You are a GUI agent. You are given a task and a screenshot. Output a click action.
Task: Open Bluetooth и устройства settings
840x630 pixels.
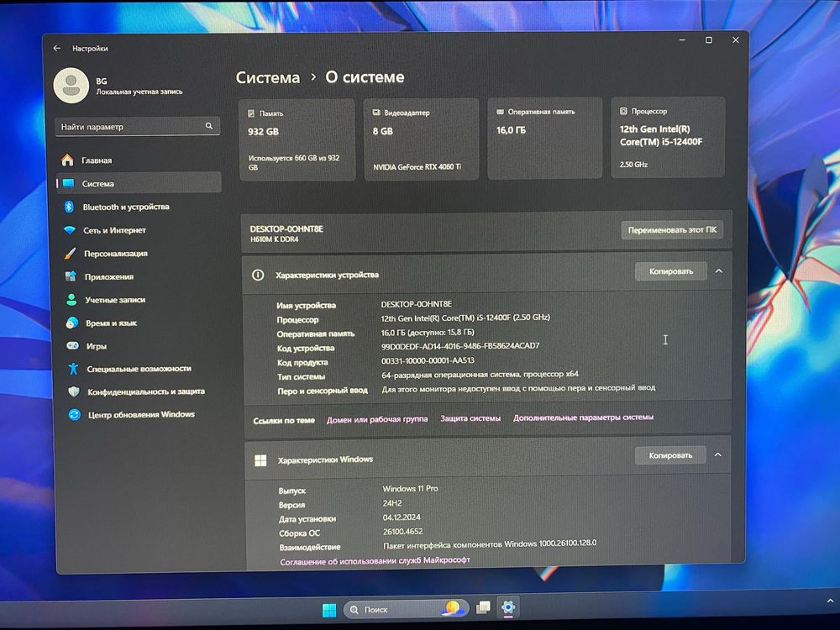coord(139,207)
